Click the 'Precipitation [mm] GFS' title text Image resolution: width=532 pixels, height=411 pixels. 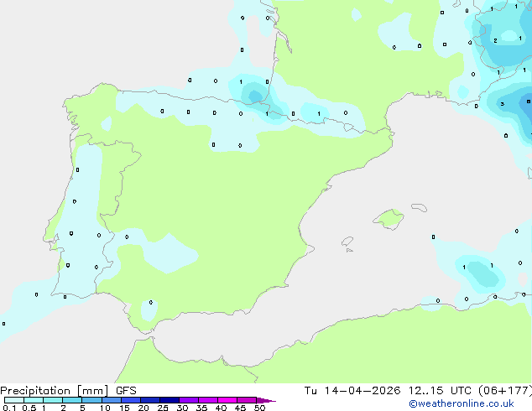(68, 391)
